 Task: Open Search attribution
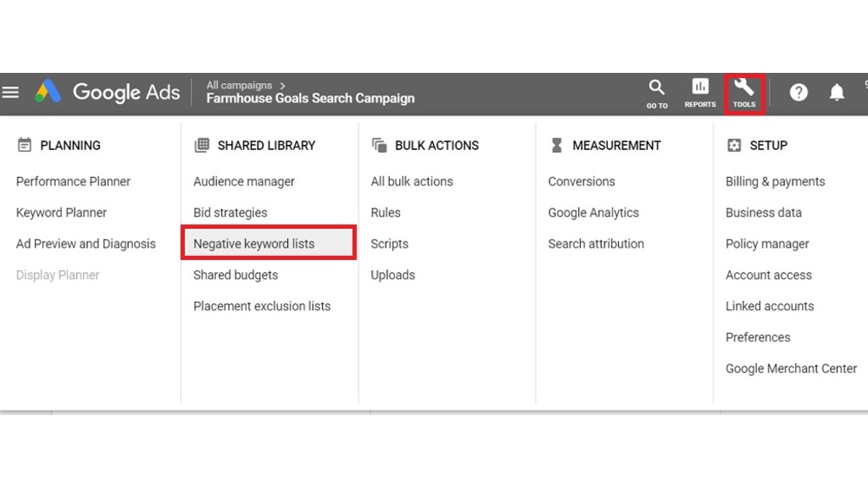(x=596, y=243)
